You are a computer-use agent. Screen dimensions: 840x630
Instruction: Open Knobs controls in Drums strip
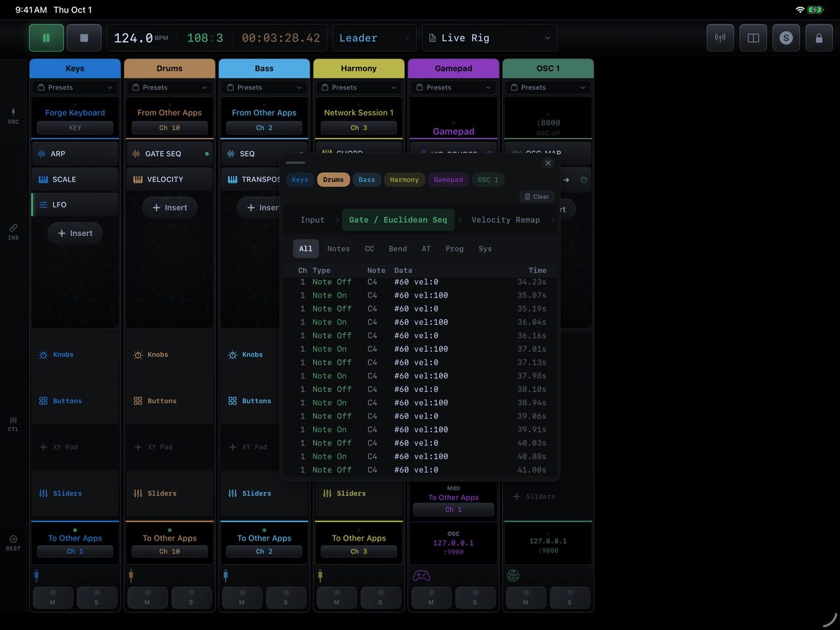[169, 355]
